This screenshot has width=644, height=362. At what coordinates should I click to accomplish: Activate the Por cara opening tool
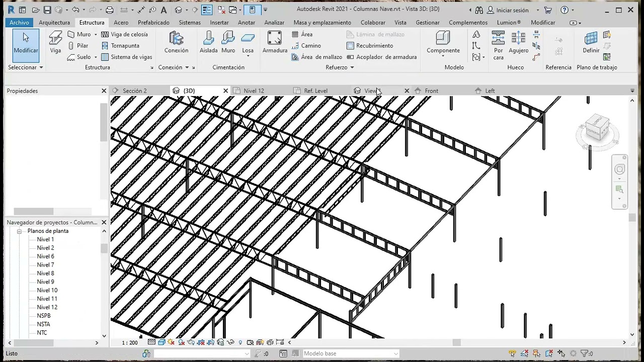[x=498, y=45]
